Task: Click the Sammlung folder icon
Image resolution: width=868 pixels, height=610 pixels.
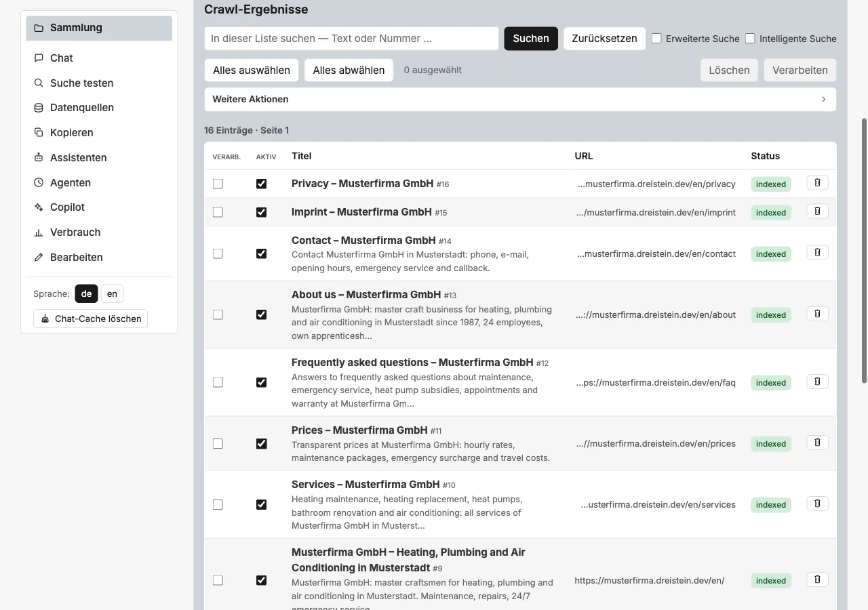Action: pos(39,28)
